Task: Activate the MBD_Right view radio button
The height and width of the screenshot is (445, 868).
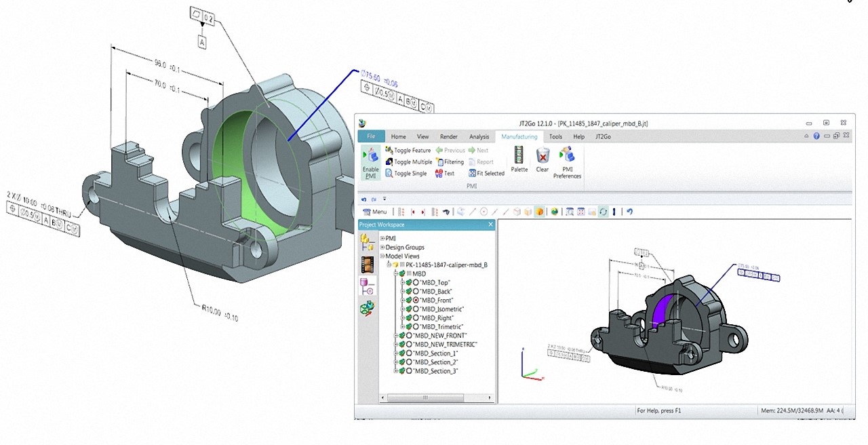Action: (416, 317)
